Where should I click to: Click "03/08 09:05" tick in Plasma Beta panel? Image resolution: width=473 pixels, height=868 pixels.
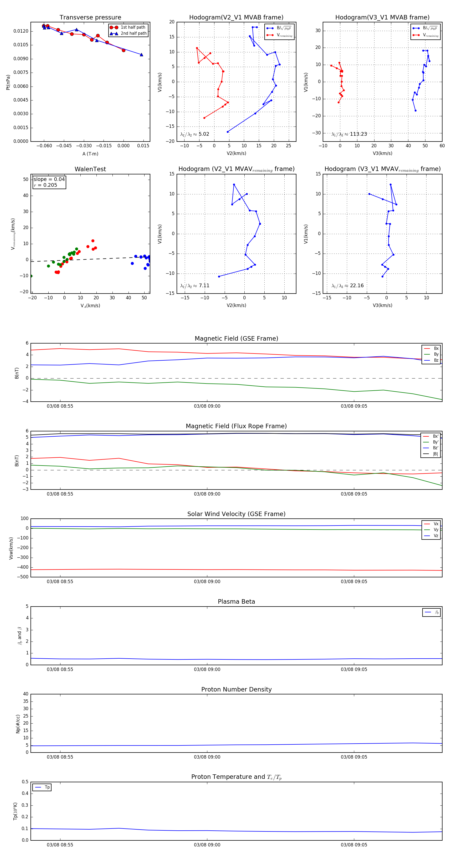tap(354, 669)
